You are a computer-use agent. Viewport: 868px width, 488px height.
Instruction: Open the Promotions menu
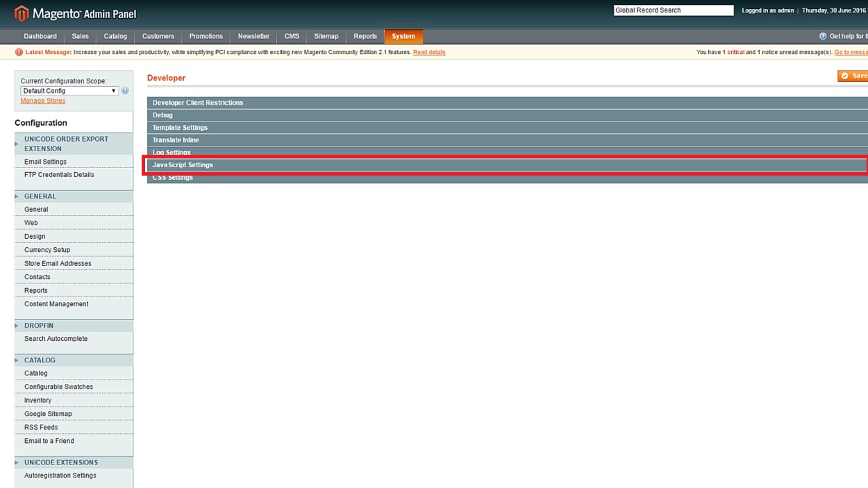tap(206, 36)
